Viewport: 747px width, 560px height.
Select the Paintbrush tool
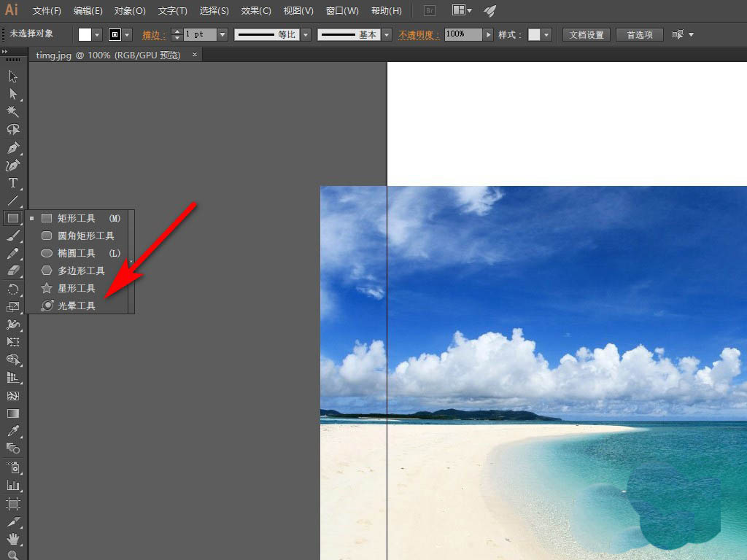(13, 236)
